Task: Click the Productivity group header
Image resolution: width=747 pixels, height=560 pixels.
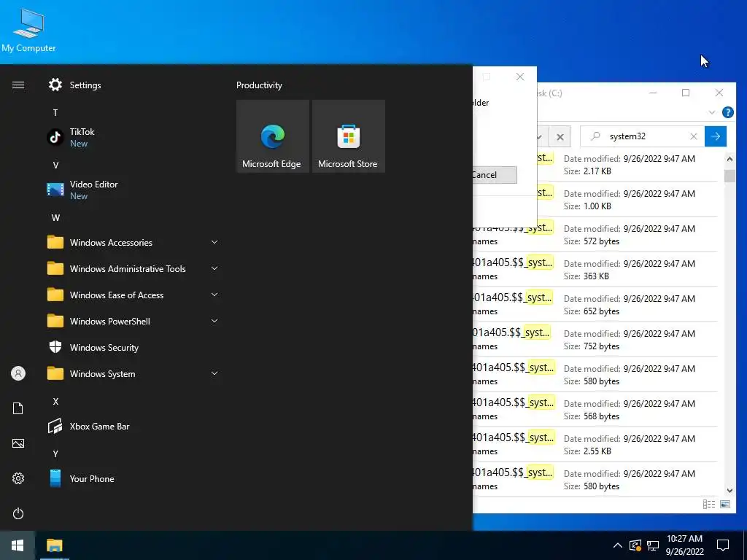Action: pyautogui.click(x=259, y=85)
